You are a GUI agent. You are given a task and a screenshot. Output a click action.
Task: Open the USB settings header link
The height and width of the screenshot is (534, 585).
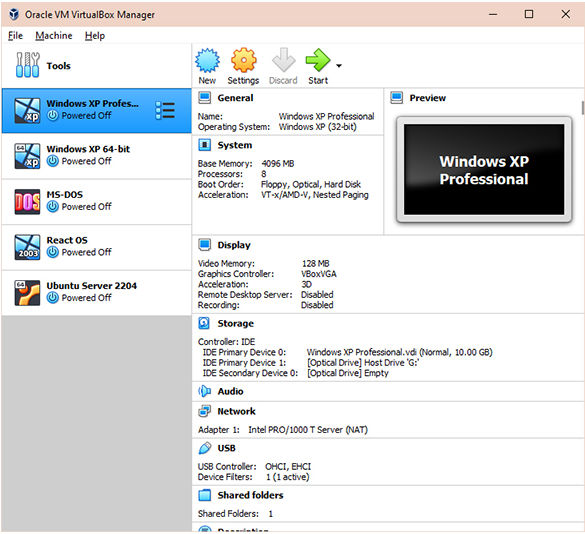point(226,448)
